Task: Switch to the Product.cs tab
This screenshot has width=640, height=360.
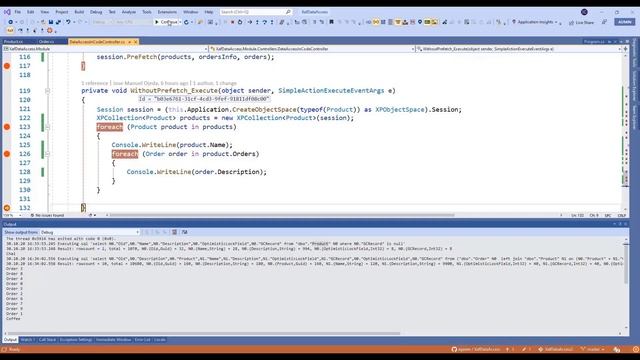Action: (13, 42)
